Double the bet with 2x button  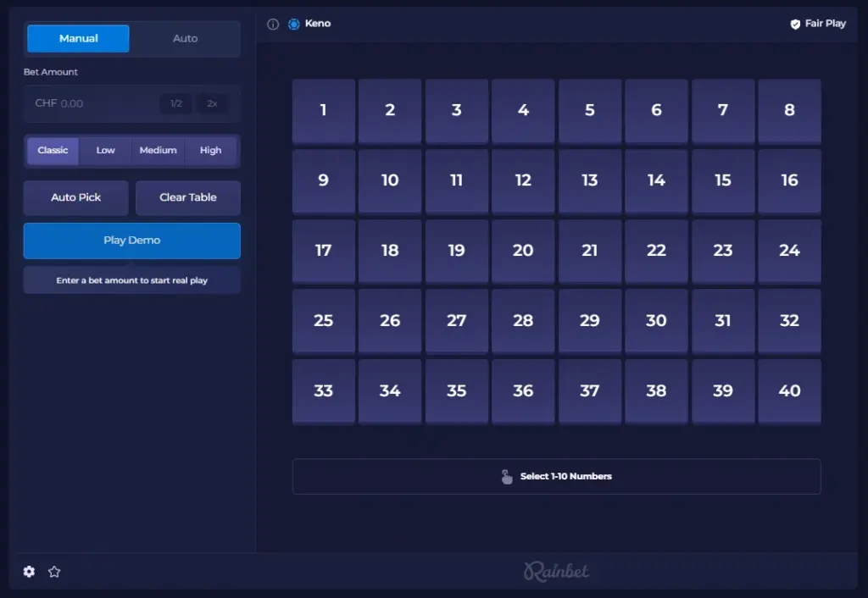tap(212, 103)
